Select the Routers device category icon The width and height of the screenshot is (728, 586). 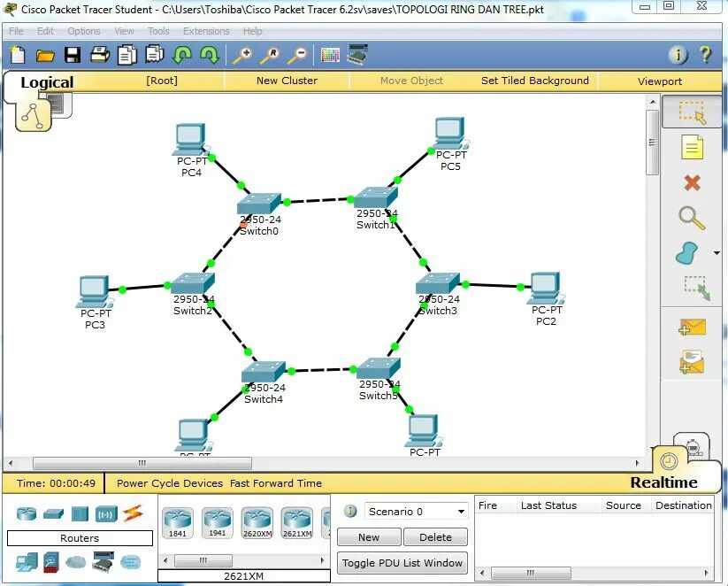click(x=27, y=514)
